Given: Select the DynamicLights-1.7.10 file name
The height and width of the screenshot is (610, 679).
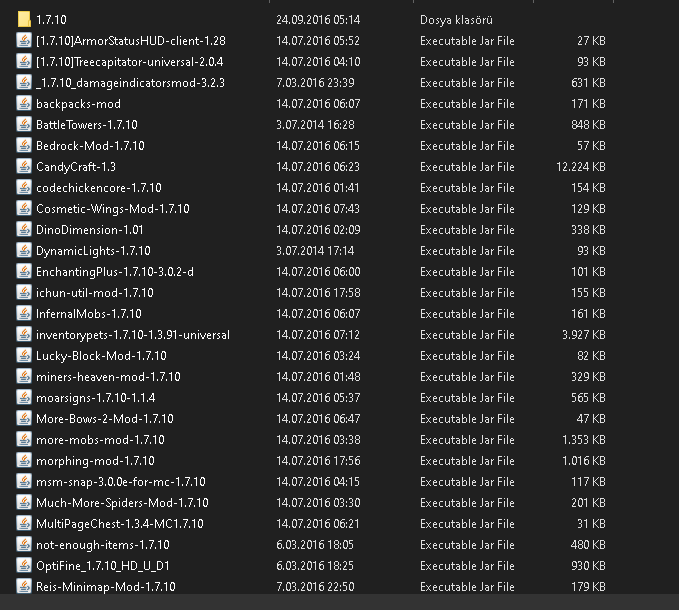Looking at the screenshot, I should (x=93, y=250).
